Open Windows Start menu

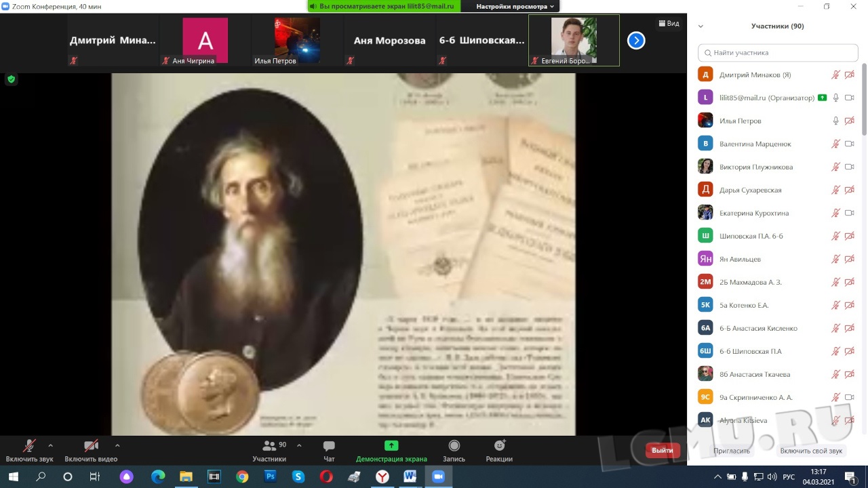tap(13, 476)
